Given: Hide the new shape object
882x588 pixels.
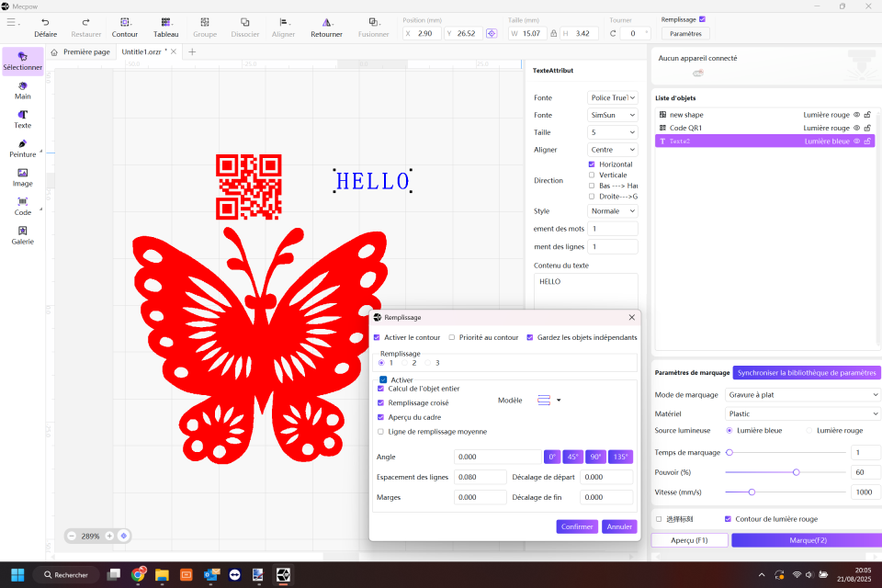Looking at the screenshot, I should coord(856,115).
